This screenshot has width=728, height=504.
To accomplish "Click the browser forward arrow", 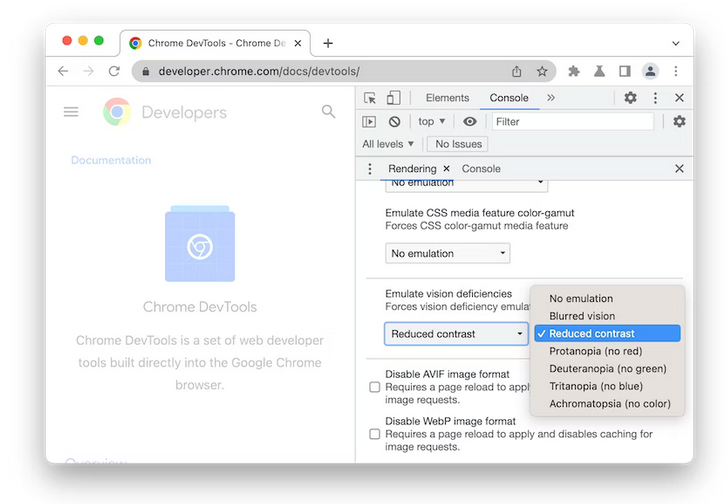I will point(88,71).
